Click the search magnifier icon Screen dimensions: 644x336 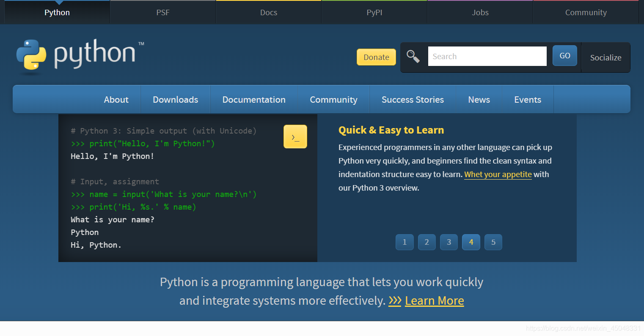tap(413, 56)
